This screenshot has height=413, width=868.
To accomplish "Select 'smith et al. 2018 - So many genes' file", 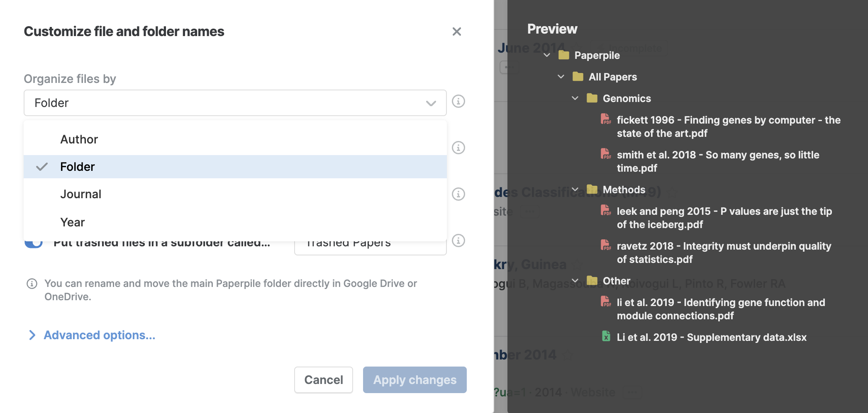I will point(718,161).
